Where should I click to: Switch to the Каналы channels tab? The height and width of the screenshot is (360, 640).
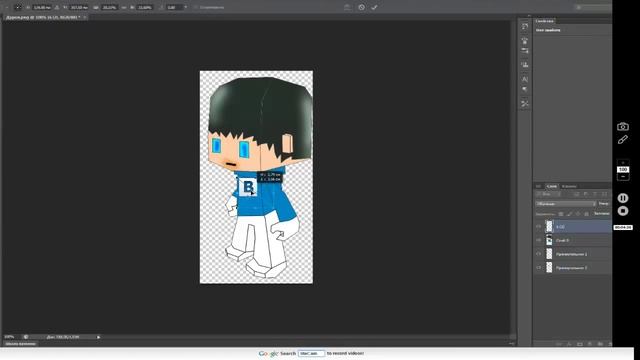(x=569, y=186)
